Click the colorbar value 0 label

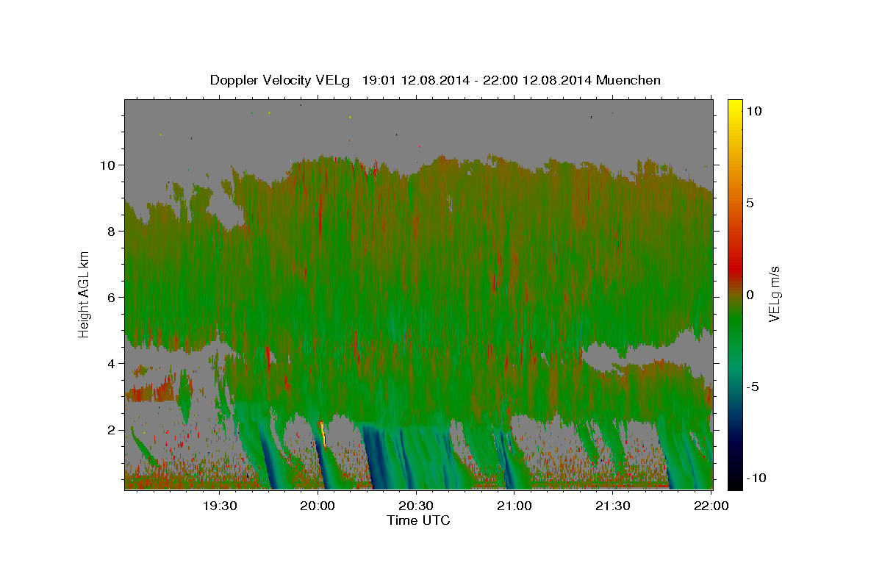tap(750, 294)
